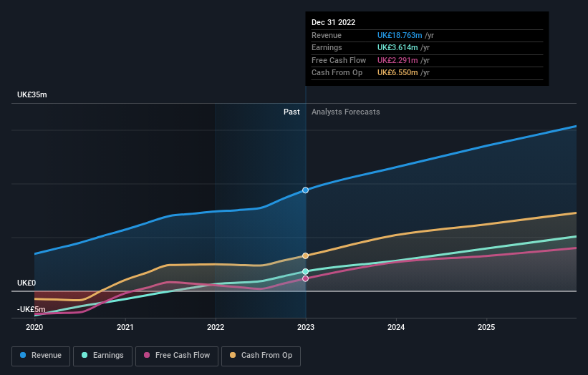This screenshot has width=588, height=375.
Task: Click the -UK£5m y-axis label
Action: point(31,309)
